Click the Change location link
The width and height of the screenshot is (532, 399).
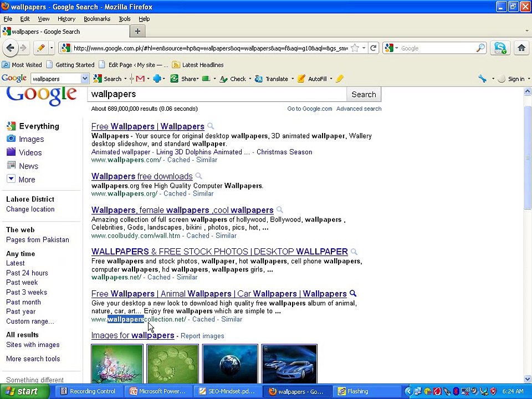point(30,209)
